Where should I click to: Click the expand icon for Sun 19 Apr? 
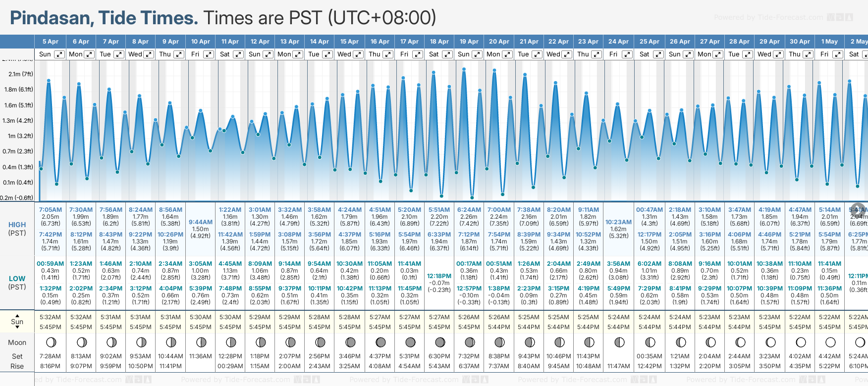point(478,54)
